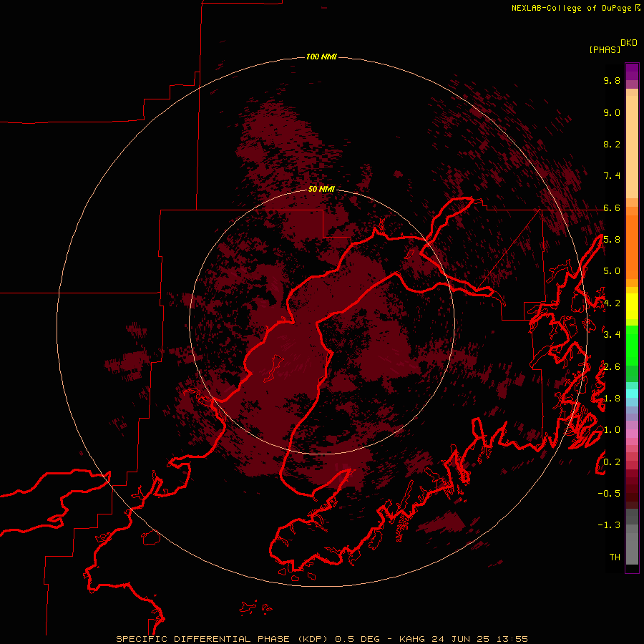
Task: Select the 5.0 legend value
Action: point(612,271)
